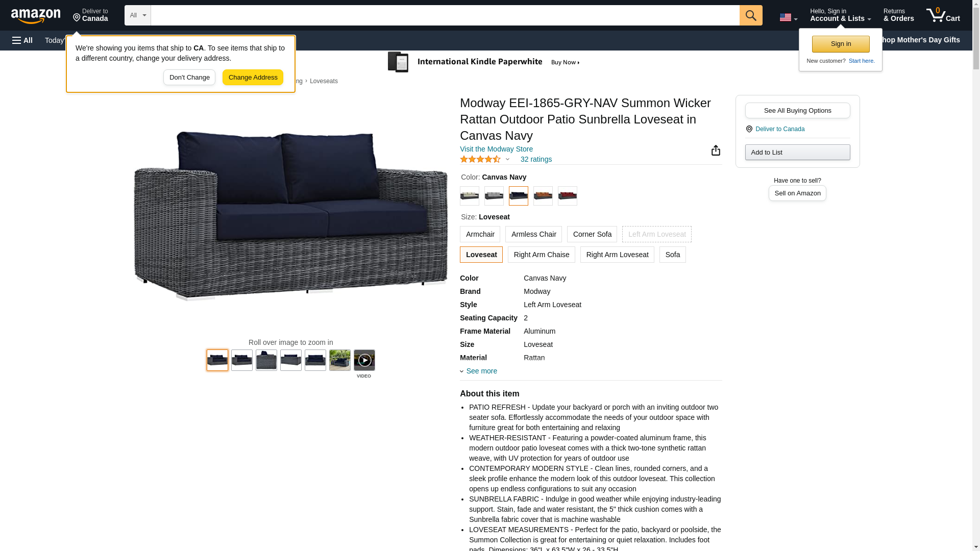This screenshot has width=980, height=551.
Task: Select the red color swatch
Action: point(568,196)
